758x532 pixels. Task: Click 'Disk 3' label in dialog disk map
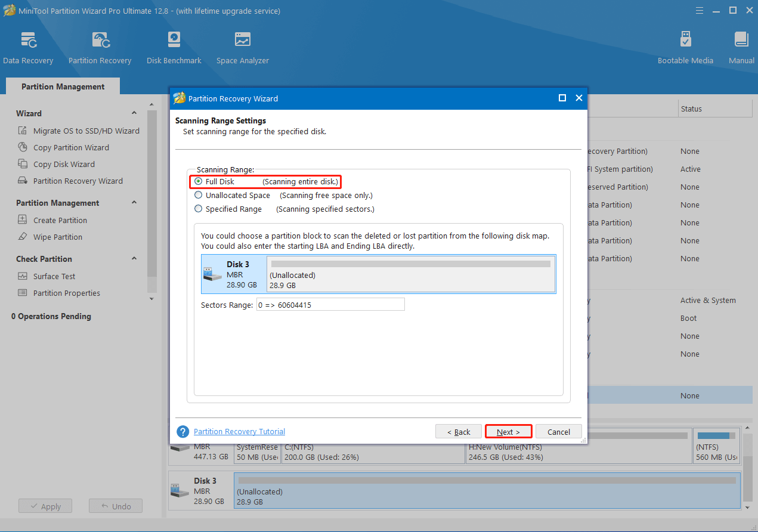(238, 264)
